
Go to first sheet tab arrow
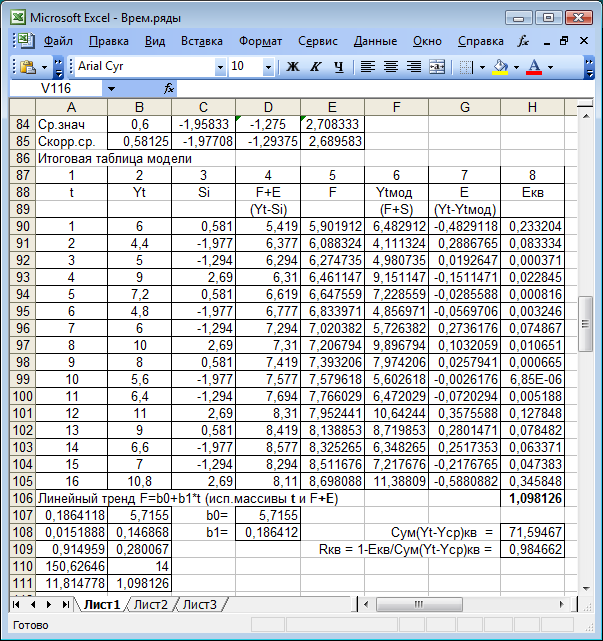(16, 604)
